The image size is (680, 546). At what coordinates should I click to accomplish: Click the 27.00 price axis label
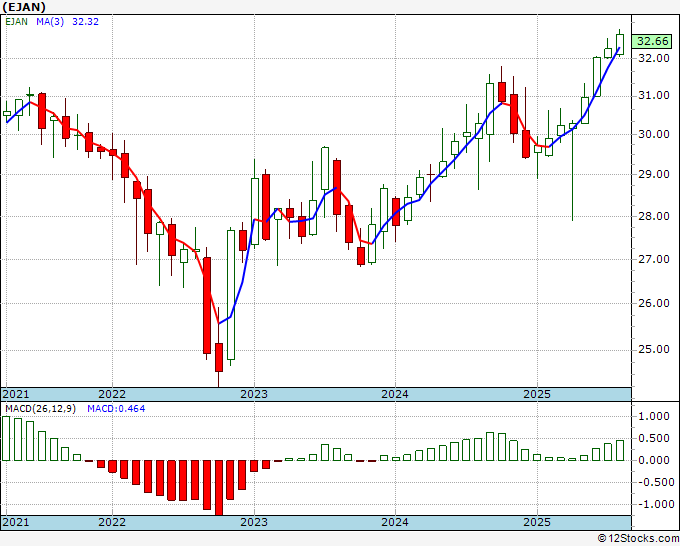[x=654, y=259]
